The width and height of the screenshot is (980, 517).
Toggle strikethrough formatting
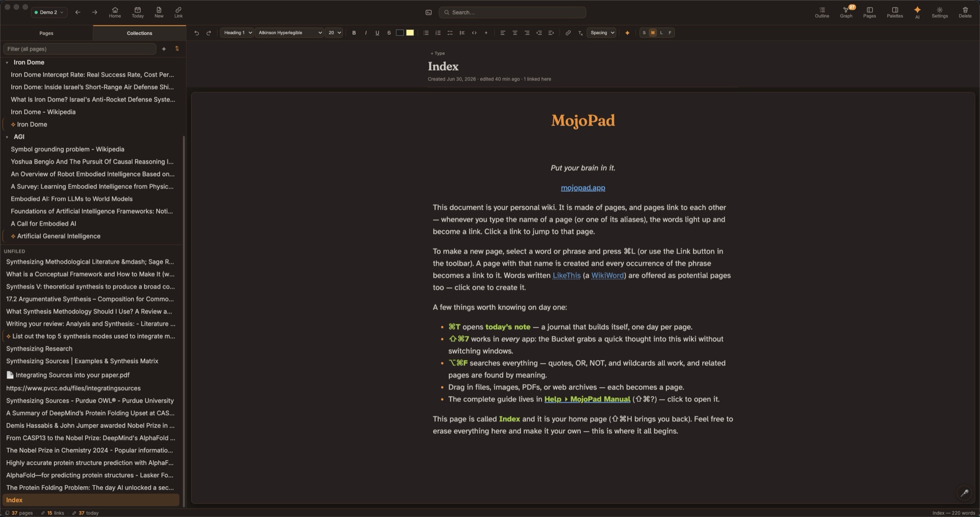coord(389,33)
